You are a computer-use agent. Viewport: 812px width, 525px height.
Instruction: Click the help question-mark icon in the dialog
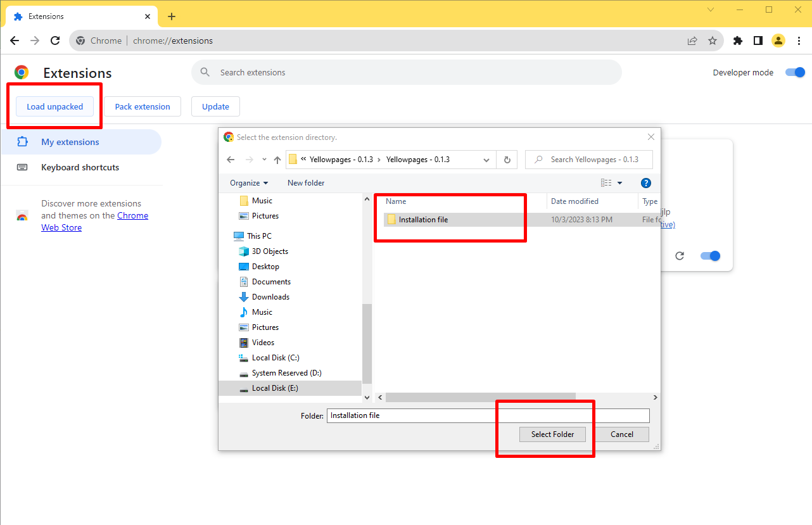pos(645,182)
